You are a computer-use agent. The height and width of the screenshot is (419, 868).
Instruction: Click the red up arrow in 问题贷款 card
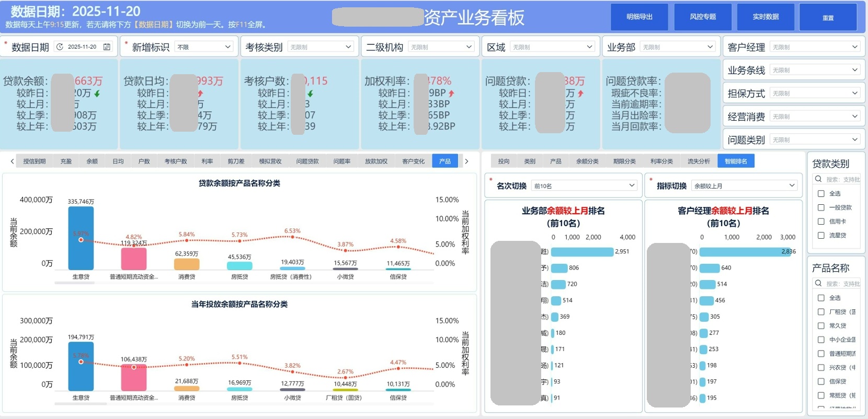pyautogui.click(x=580, y=94)
